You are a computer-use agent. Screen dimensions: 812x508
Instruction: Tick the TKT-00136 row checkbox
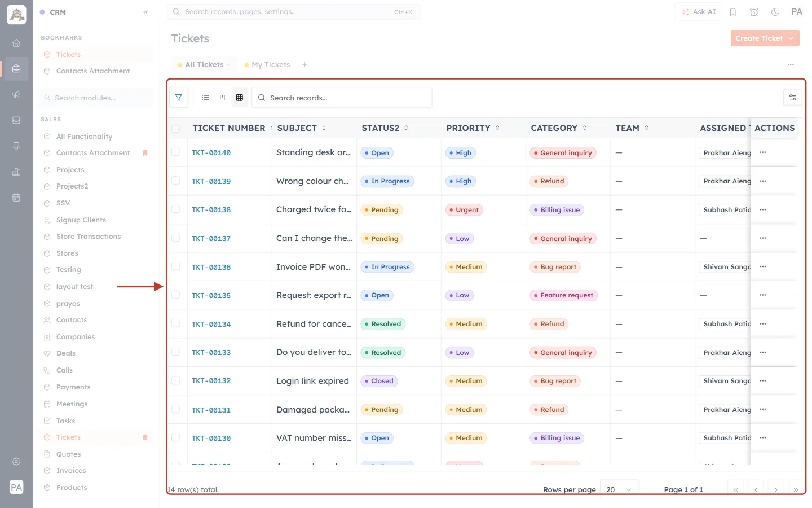point(176,266)
